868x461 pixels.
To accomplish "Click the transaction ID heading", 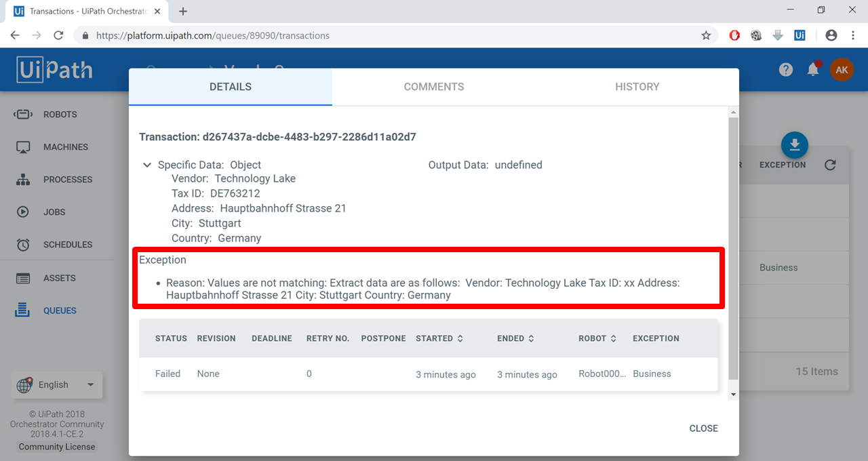I will [x=277, y=137].
